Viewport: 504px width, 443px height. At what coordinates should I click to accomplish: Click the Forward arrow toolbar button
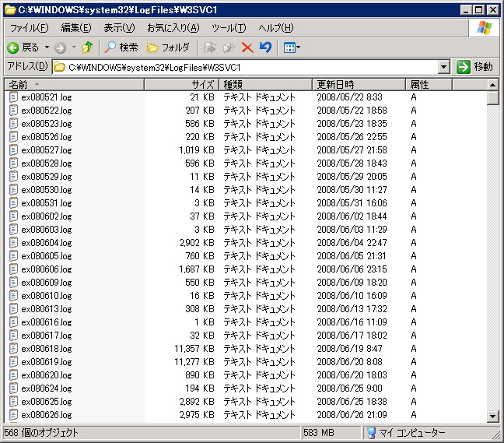tap(60, 47)
